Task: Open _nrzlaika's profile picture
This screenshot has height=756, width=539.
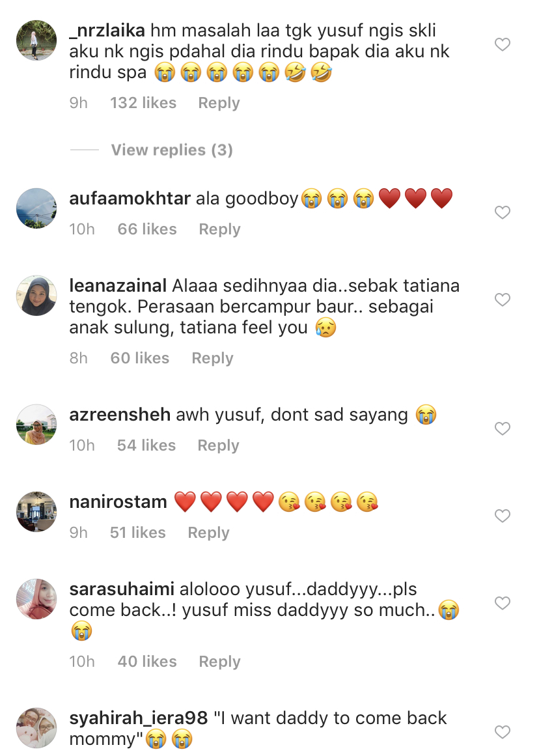Action: click(x=36, y=40)
